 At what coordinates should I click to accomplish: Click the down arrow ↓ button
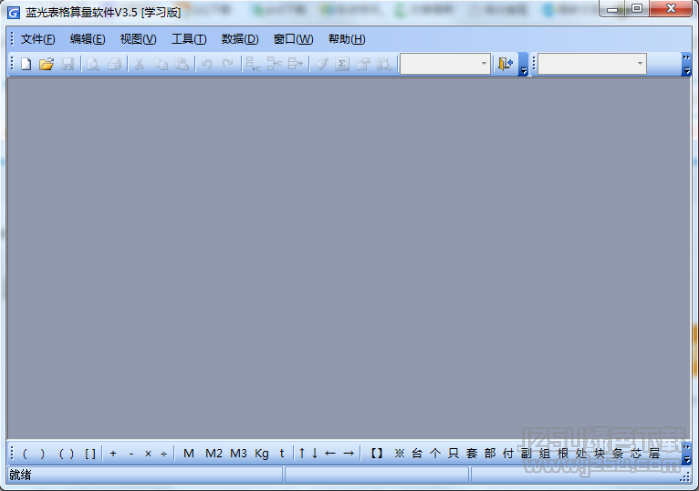click(315, 454)
